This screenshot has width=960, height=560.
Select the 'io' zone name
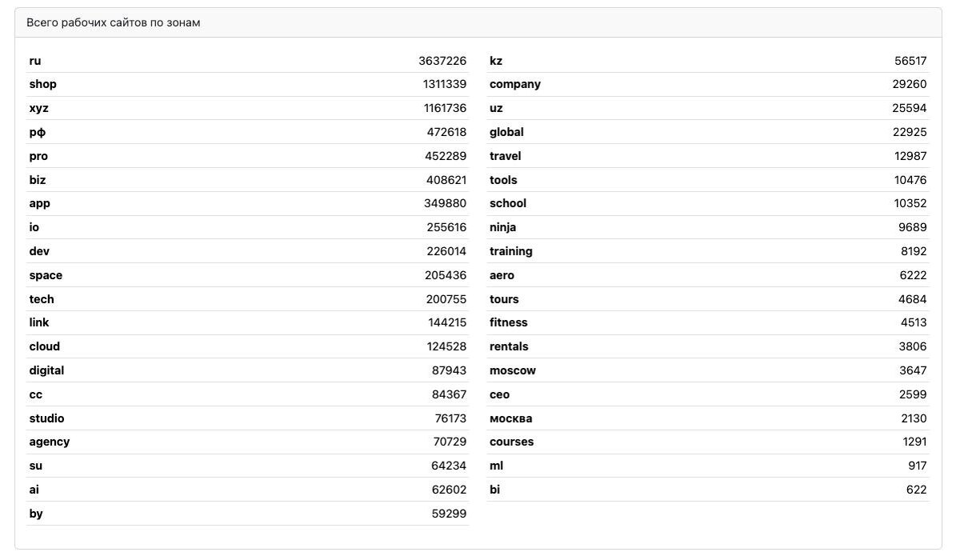(34, 227)
